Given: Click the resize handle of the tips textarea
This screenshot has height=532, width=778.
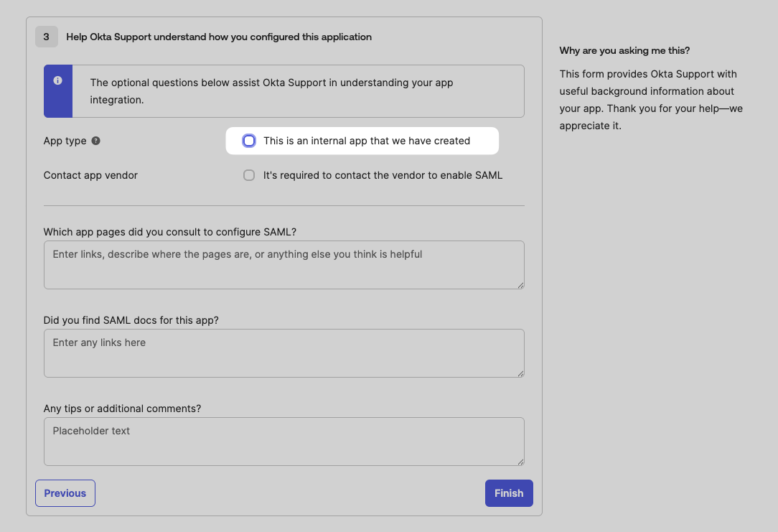Looking at the screenshot, I should (x=520, y=462).
